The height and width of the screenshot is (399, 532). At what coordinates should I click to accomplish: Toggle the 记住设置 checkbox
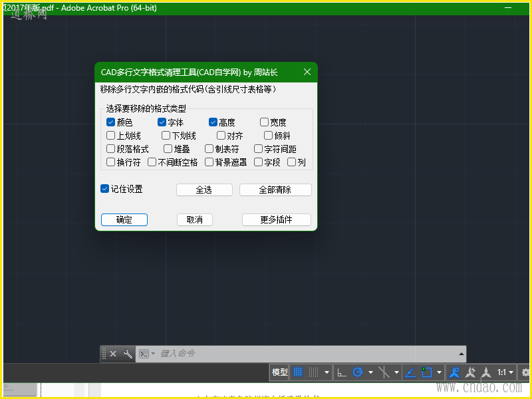tap(105, 189)
